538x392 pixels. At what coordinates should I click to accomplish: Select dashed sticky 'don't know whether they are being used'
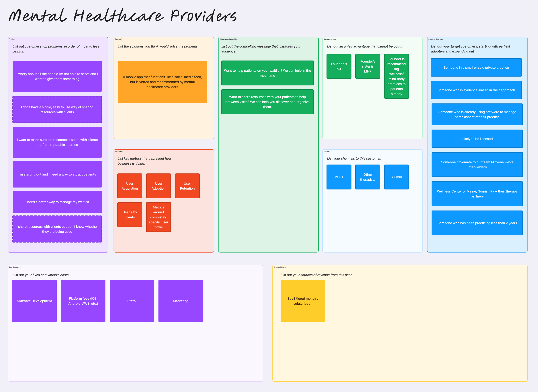(57, 229)
